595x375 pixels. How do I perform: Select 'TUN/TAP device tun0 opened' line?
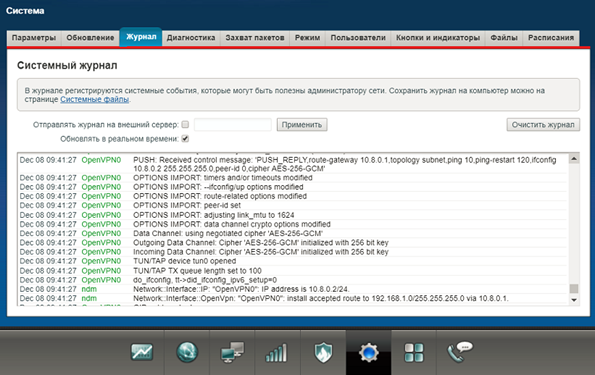[292, 261]
